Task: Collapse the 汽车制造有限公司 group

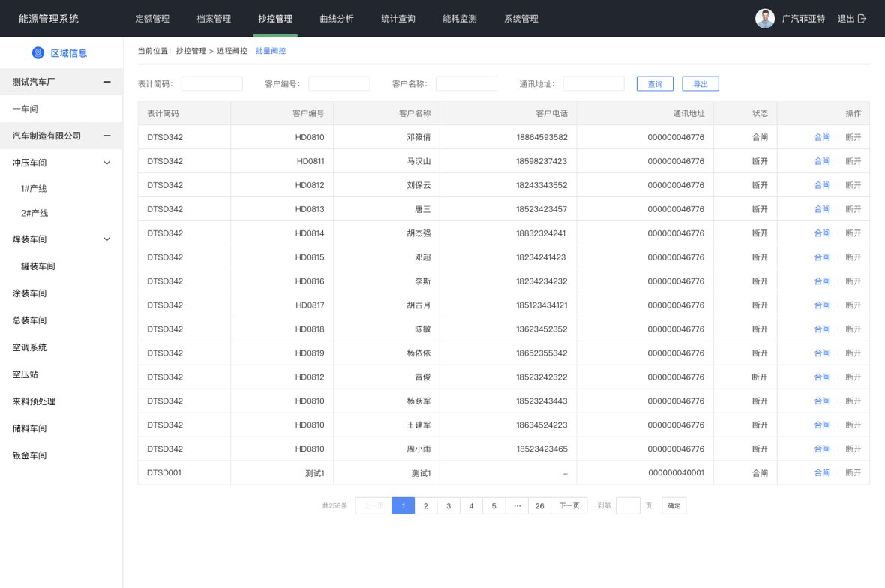Action: (106, 136)
